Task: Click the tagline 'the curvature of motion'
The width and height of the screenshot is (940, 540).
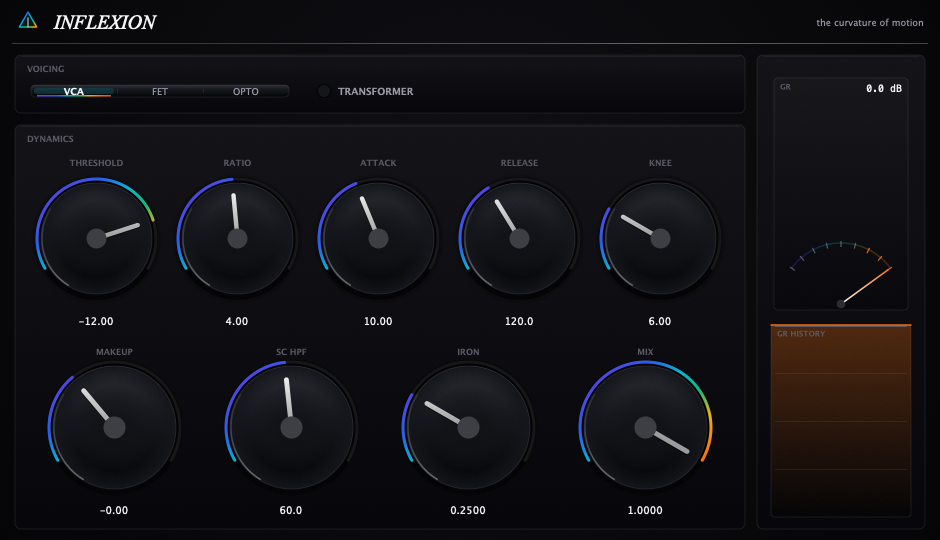Action: 869,23
